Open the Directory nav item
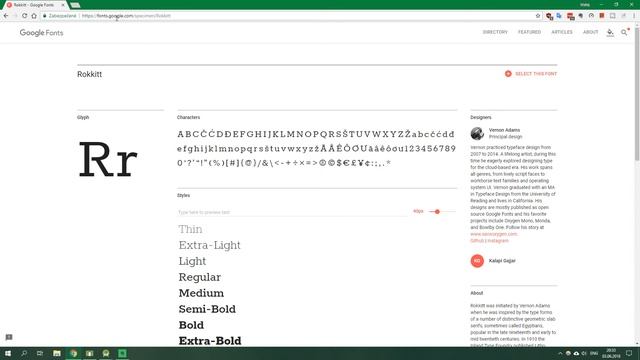The height and width of the screenshot is (360, 640). click(495, 32)
